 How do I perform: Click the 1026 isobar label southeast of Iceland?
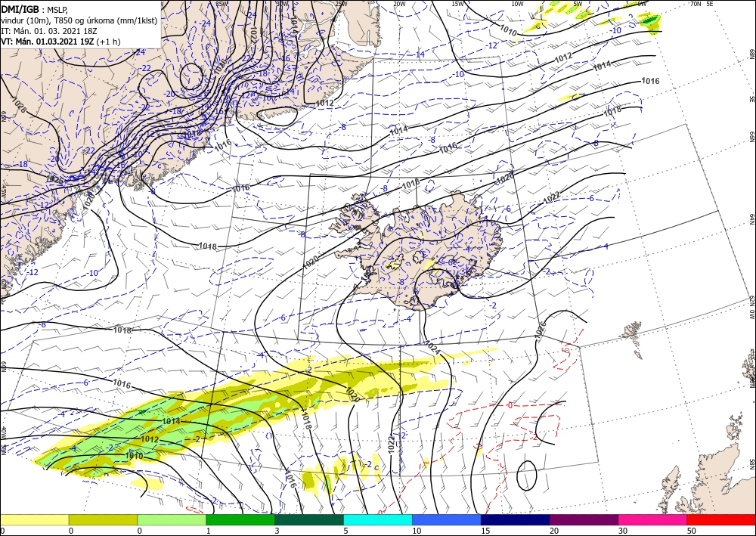[541, 329]
